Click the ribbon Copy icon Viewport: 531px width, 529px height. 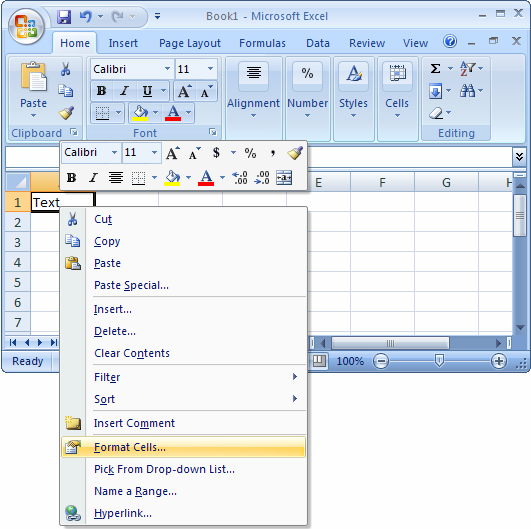65,90
